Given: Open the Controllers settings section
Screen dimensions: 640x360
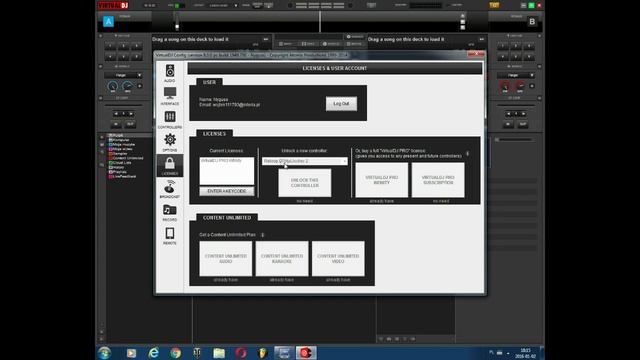Looking at the screenshot, I should pyautogui.click(x=170, y=120).
